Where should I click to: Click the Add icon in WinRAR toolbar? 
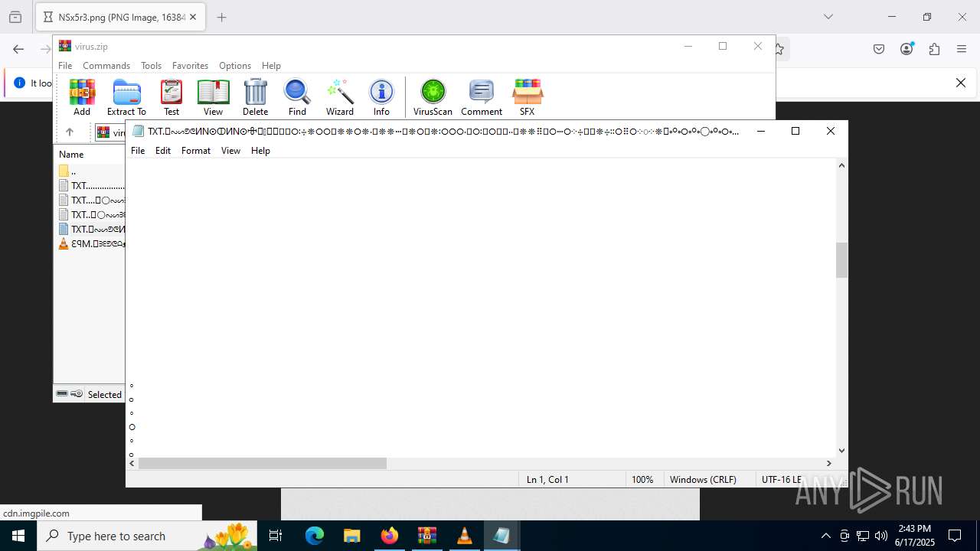pos(82,97)
